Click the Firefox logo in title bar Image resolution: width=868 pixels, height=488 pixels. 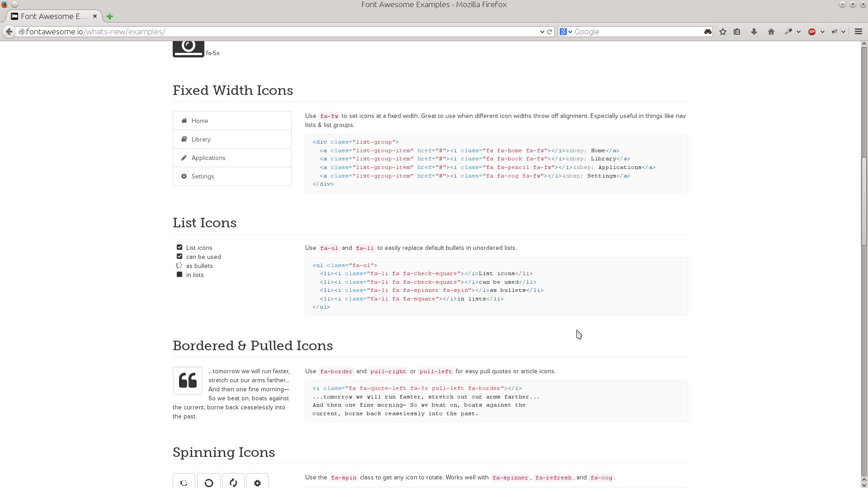pos(5,4)
